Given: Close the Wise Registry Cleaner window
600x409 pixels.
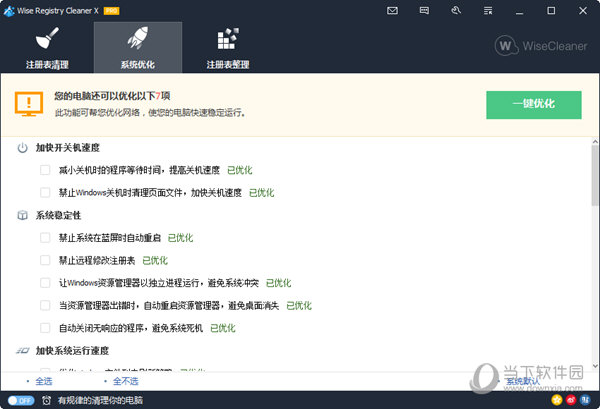Looking at the screenshot, I should tap(583, 11).
